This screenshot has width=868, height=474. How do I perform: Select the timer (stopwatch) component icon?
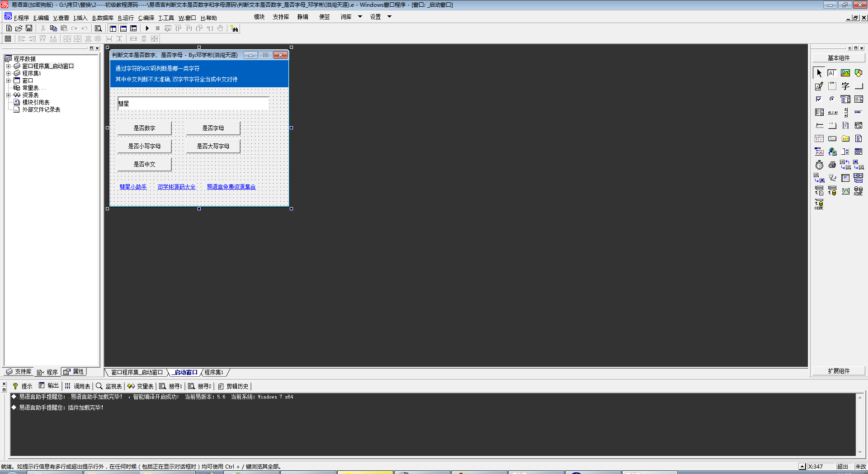819,165
